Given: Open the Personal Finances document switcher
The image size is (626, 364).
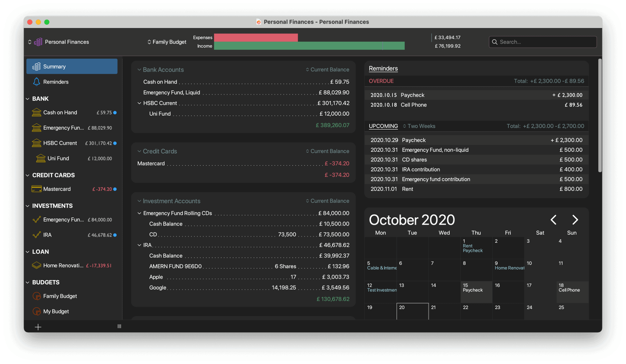Looking at the screenshot, I should click(x=59, y=42).
